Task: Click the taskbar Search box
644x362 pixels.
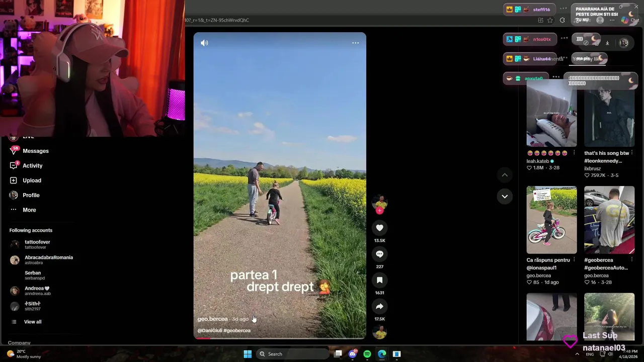Action: click(x=293, y=354)
